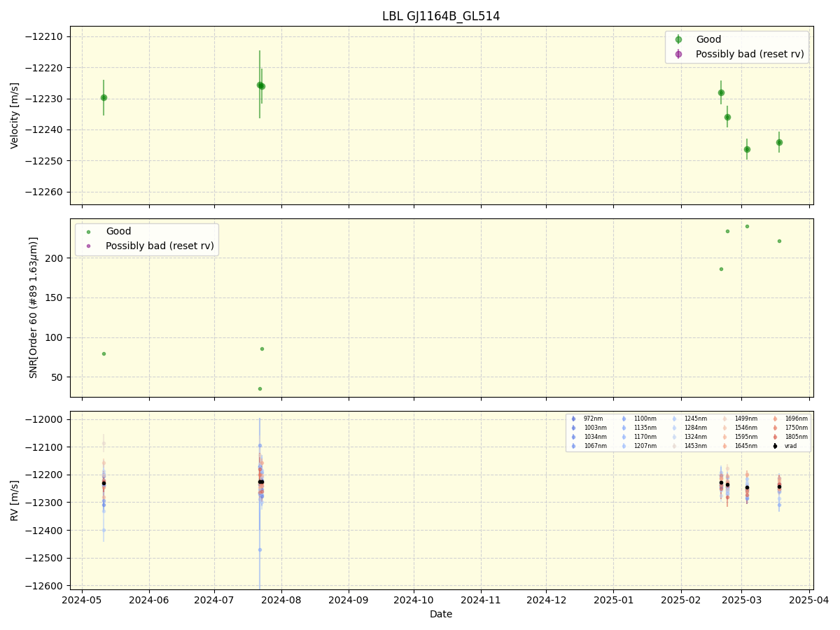Click the 2025-04 date tick label
This screenshot has width=840, height=630.
click(808, 599)
